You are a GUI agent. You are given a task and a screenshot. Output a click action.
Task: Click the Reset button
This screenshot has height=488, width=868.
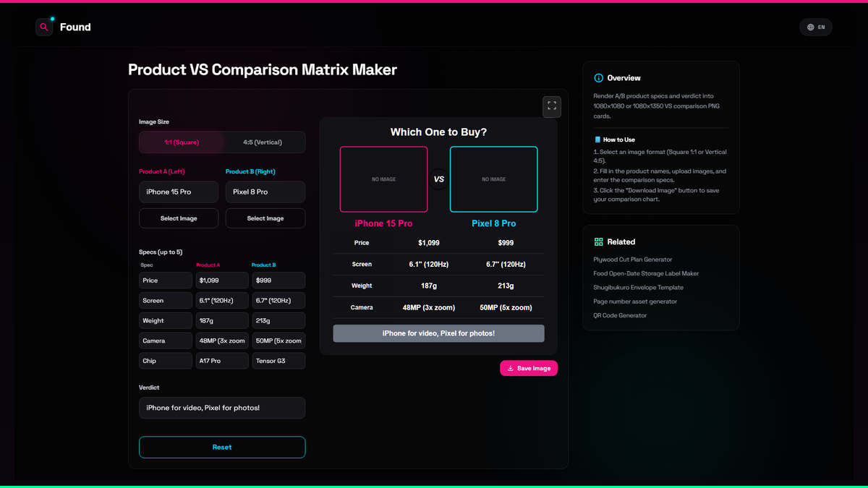tap(222, 447)
